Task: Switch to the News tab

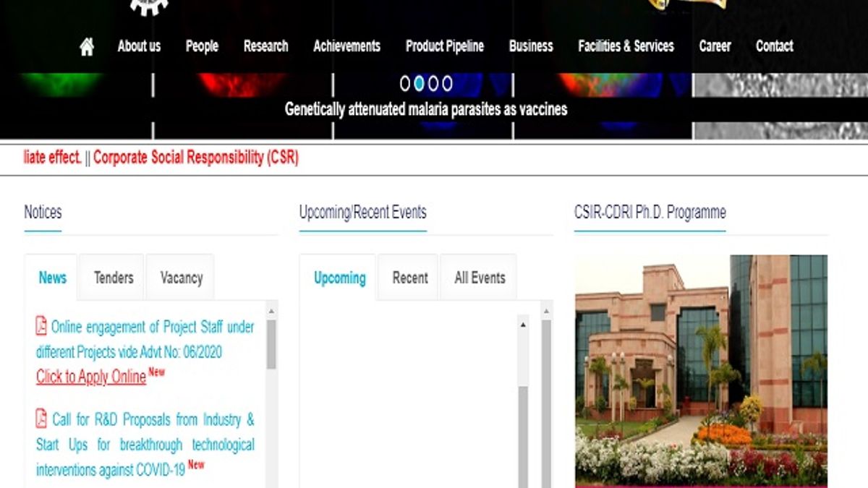Action: (x=52, y=278)
